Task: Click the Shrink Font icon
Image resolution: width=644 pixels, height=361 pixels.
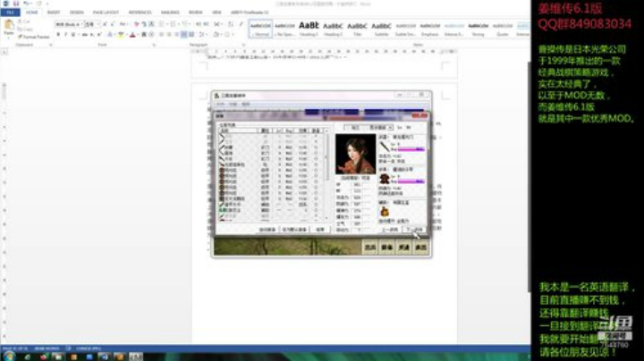Action: point(113,24)
